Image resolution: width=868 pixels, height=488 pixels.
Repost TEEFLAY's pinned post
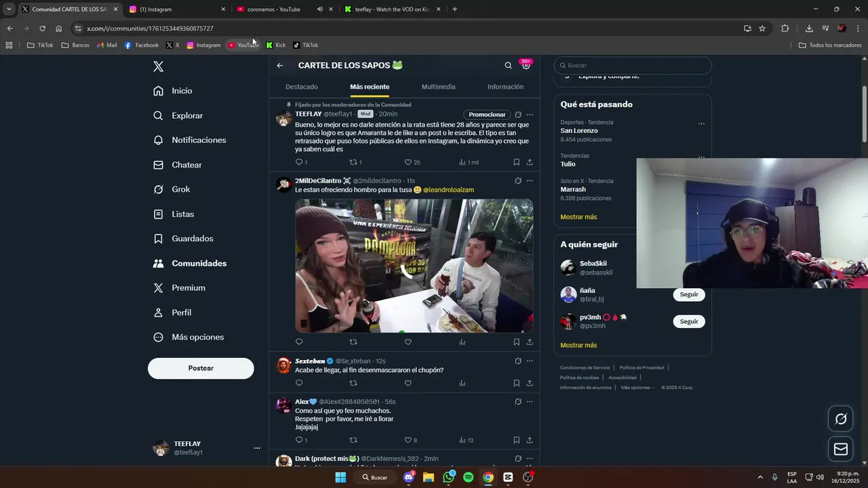(353, 163)
